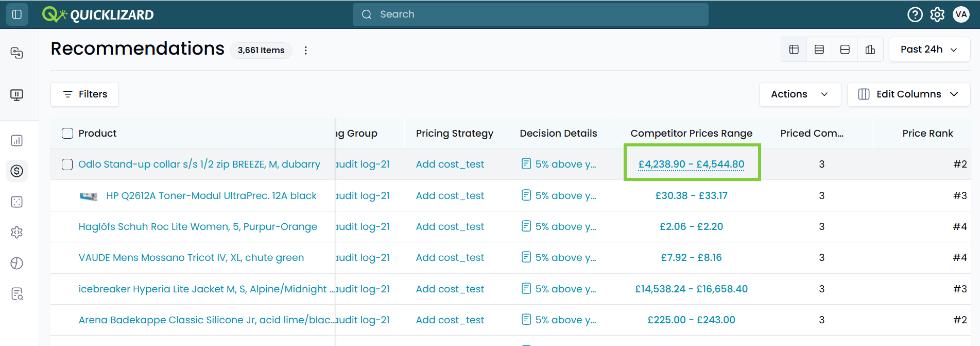Open Haglöfs Schuh Roc Lite product link
The image size is (980, 346).
(x=198, y=227)
